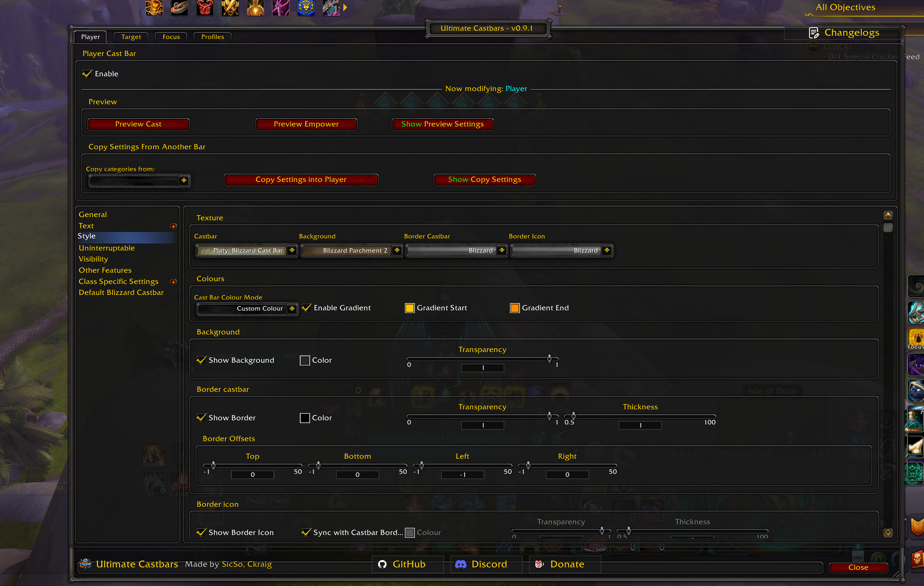Click the glowing golden figure buff icon

pos(256,7)
